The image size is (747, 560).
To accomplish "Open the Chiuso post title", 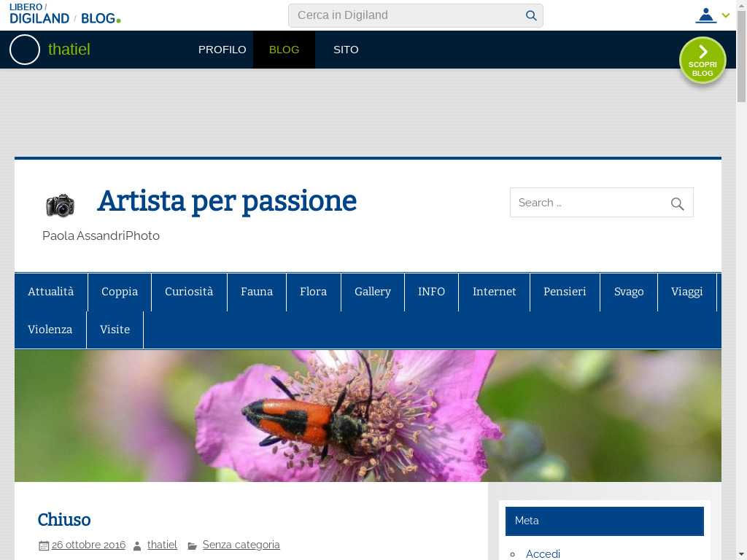I will 64,520.
